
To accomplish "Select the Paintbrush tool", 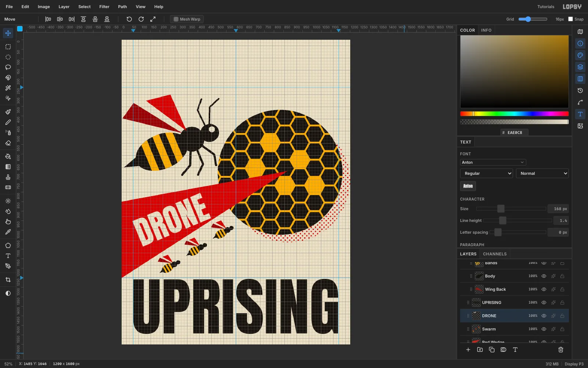I will point(8,112).
